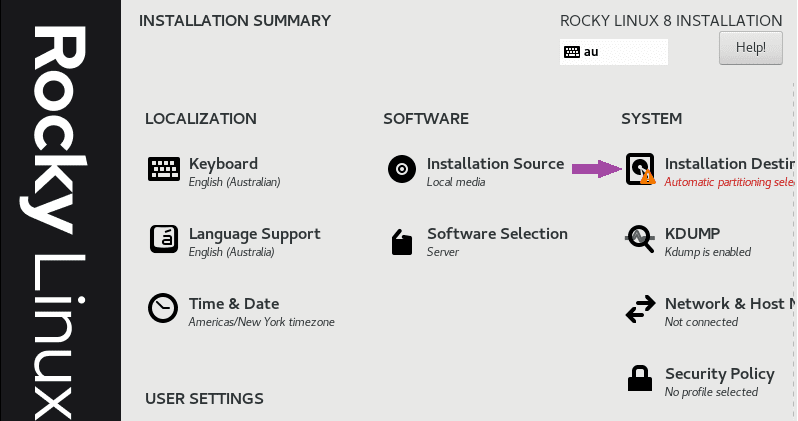The width and height of the screenshot is (798, 421).
Task: Click the 'USER SETTINGS' section heading
Action: pos(204,399)
